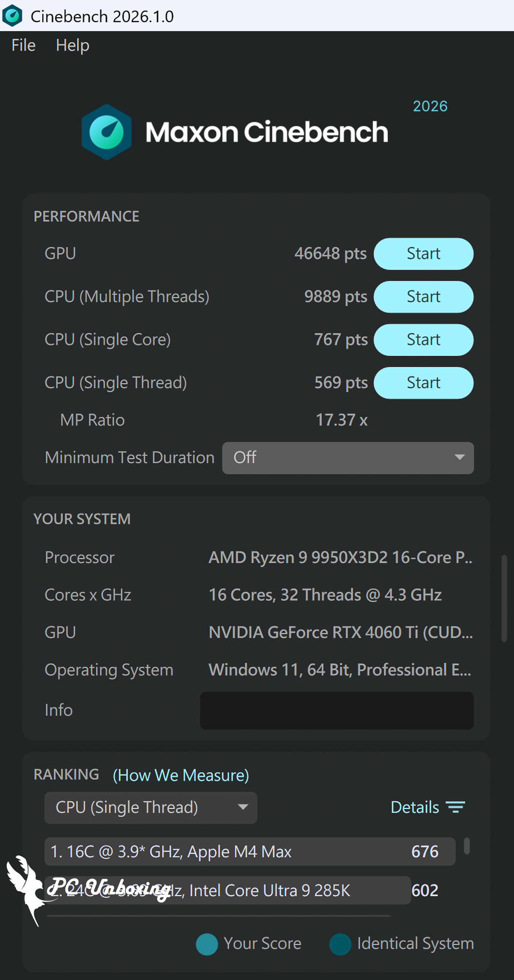Click the ranking list scrollbar
This screenshot has width=514, height=980.
pos(467,846)
